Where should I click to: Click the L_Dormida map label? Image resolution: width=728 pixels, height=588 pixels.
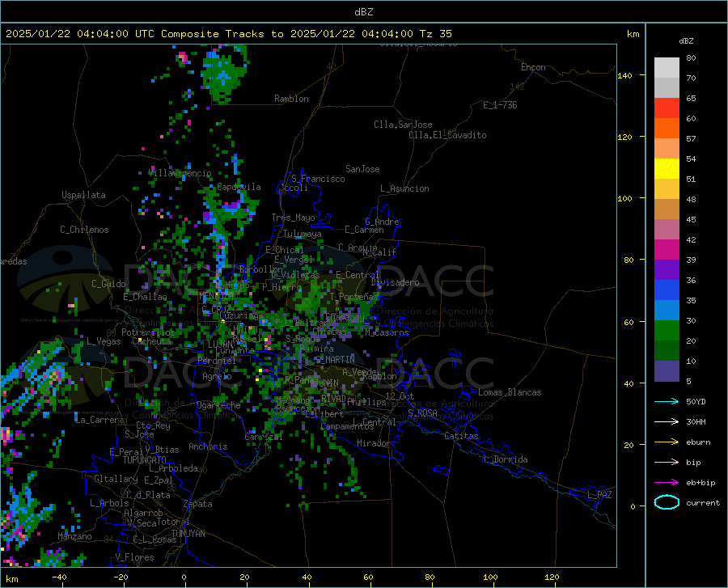(506, 459)
